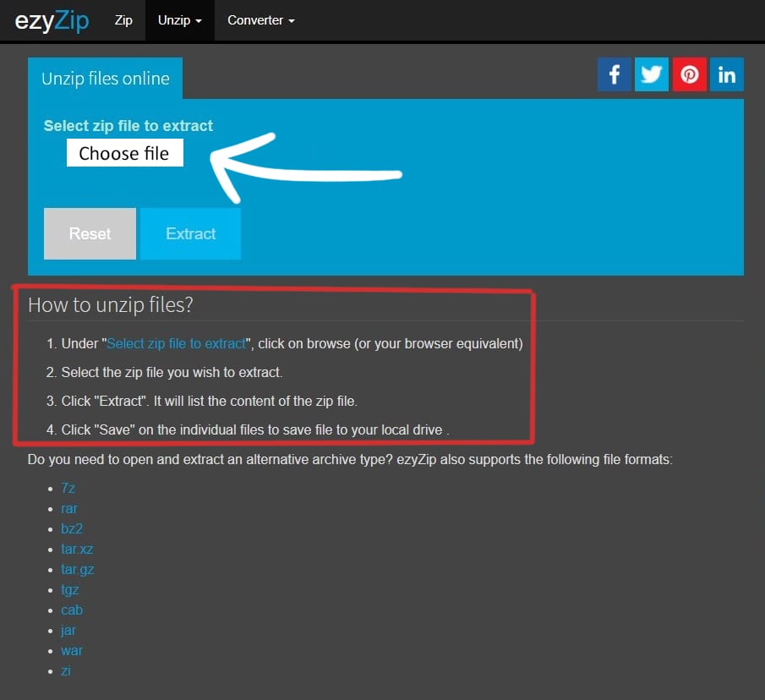The width and height of the screenshot is (765, 700).
Task: Click the Facebook share icon
Action: [x=615, y=74]
